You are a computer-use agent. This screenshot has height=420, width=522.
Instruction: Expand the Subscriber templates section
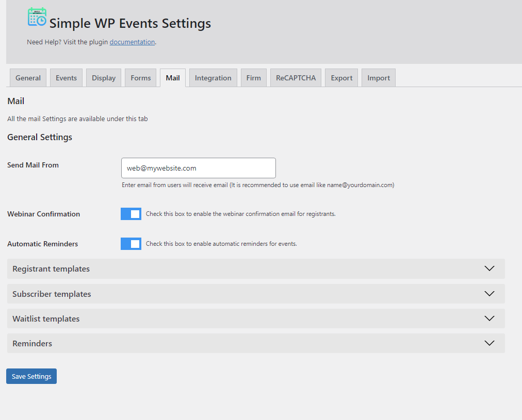pyautogui.click(x=256, y=294)
